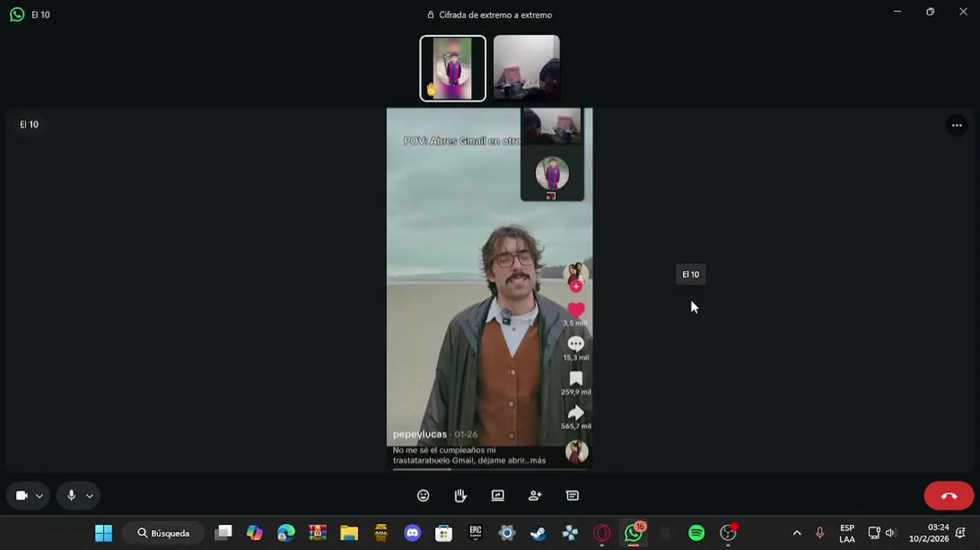Open the emoji reactions button
This screenshot has height=550, width=980.
pyautogui.click(x=424, y=496)
